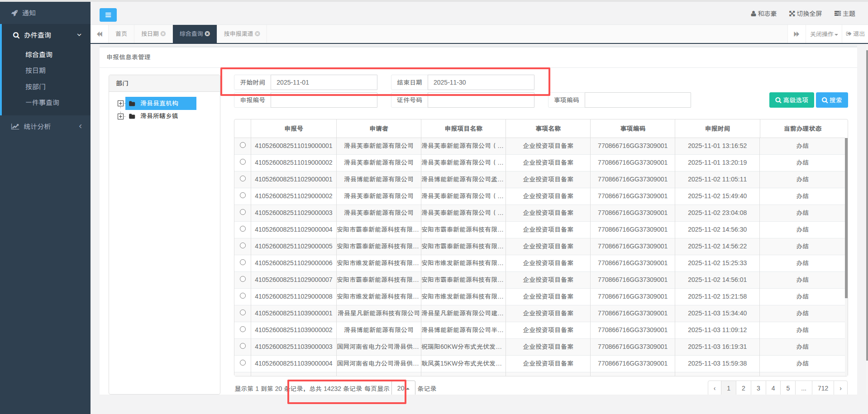Click the tab scroll-right double arrow icon

(x=796, y=34)
